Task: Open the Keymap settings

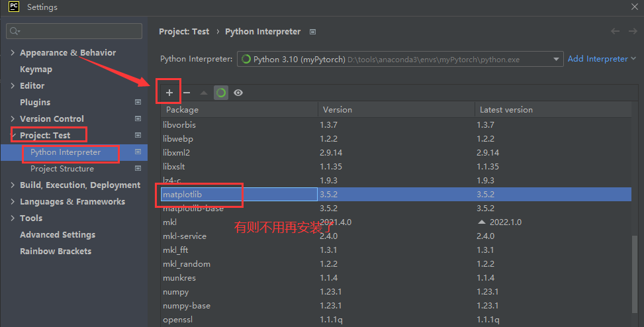Action: coord(36,70)
